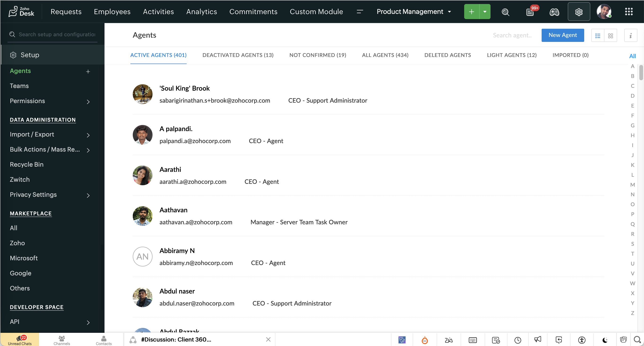644x346 pixels.
Task: Switch to Deactivated Agents tab
Action: 238,55
